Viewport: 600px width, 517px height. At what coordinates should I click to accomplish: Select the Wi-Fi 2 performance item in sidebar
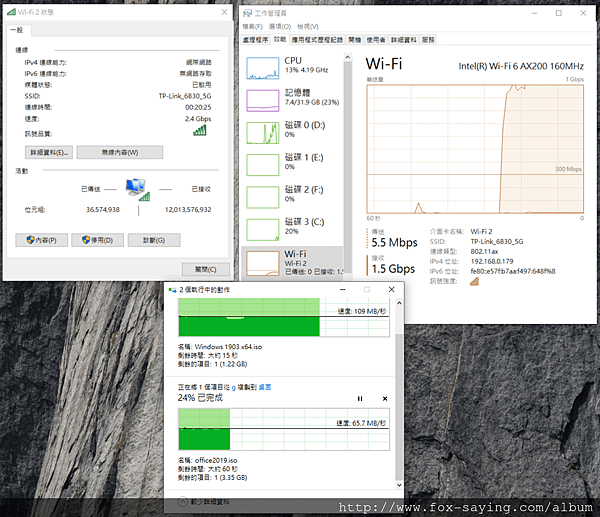(x=293, y=263)
